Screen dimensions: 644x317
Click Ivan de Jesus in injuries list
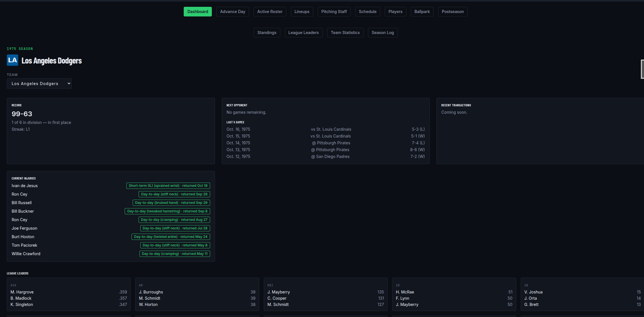[25, 186]
